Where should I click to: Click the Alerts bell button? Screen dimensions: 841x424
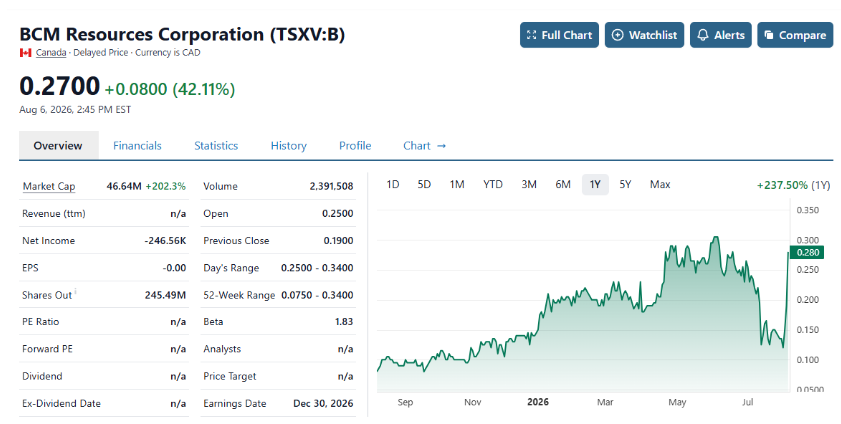tap(720, 35)
